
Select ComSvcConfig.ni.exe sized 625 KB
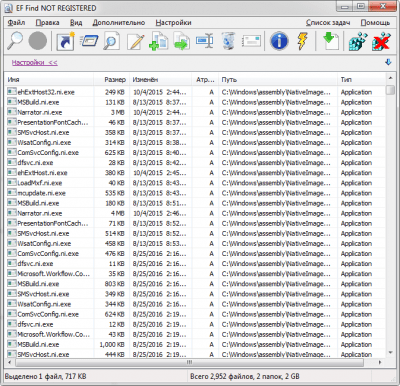48,153
